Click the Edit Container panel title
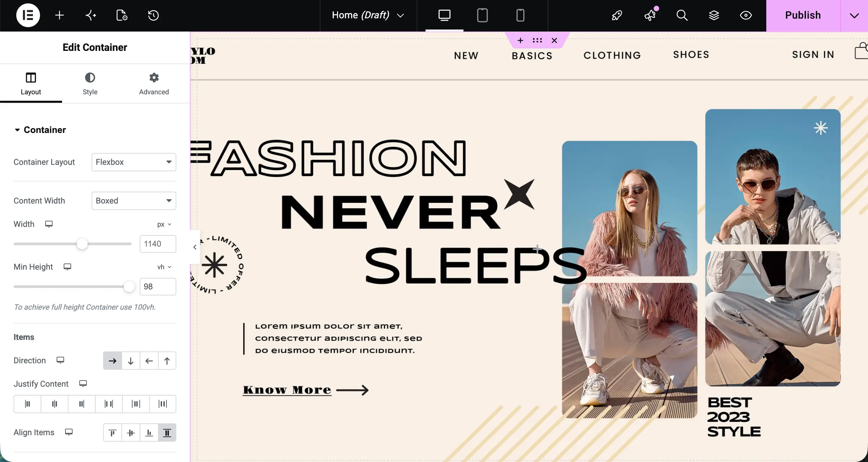Screen dimensions: 868x462 pos(95,47)
